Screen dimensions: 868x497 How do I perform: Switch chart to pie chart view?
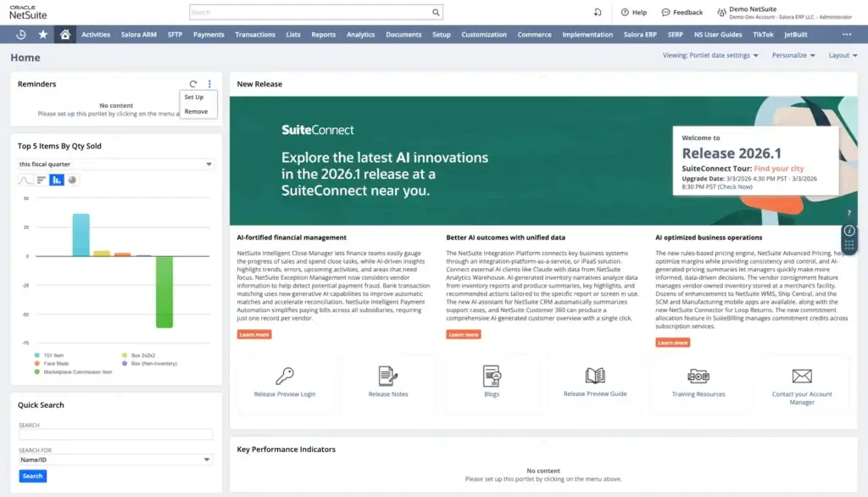tap(72, 180)
